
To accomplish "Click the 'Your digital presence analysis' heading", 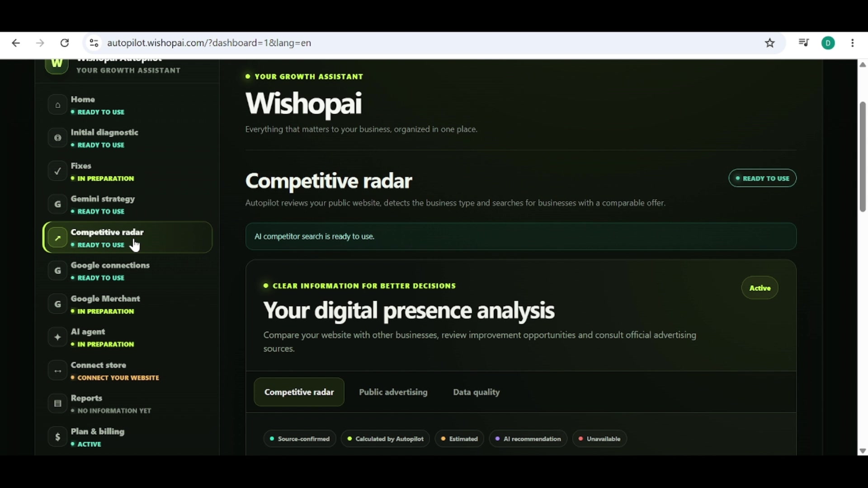I will pos(409,311).
